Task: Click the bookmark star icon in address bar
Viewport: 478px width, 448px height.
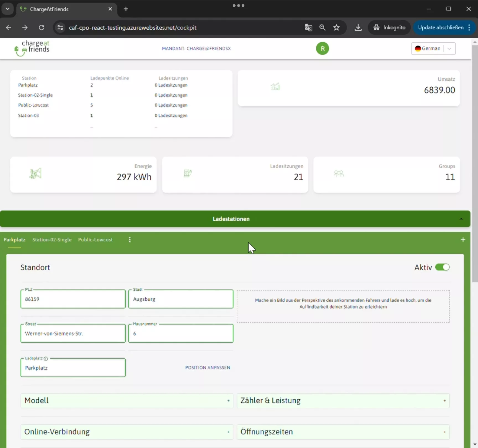Action: coord(336,28)
